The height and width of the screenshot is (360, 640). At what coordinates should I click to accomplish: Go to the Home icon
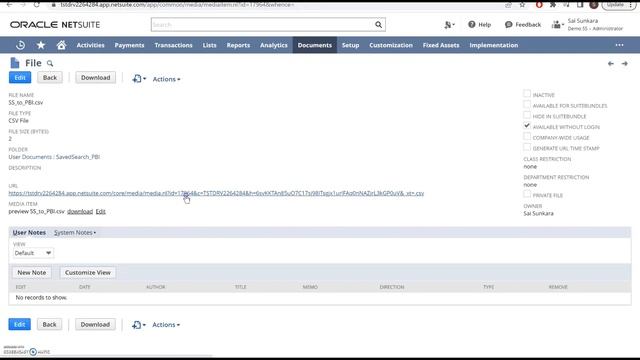tap(61, 45)
